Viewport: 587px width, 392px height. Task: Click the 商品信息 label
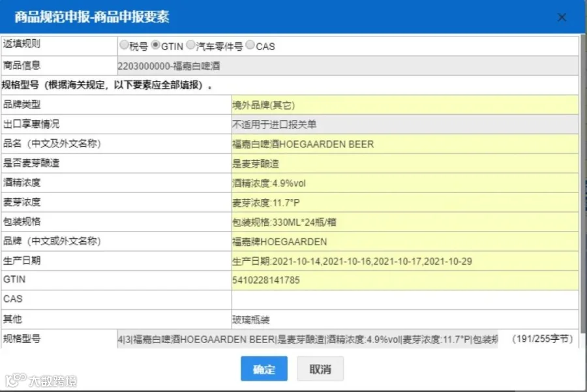pos(22,65)
